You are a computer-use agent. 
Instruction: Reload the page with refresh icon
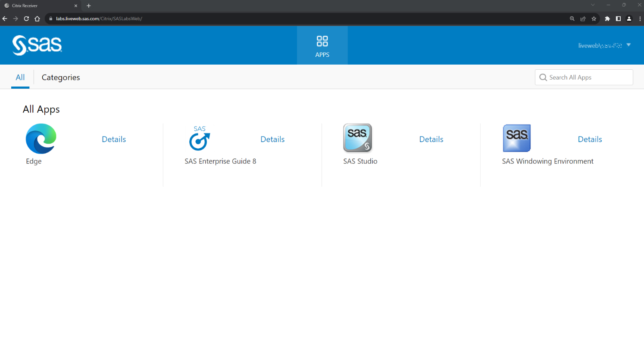click(x=26, y=19)
